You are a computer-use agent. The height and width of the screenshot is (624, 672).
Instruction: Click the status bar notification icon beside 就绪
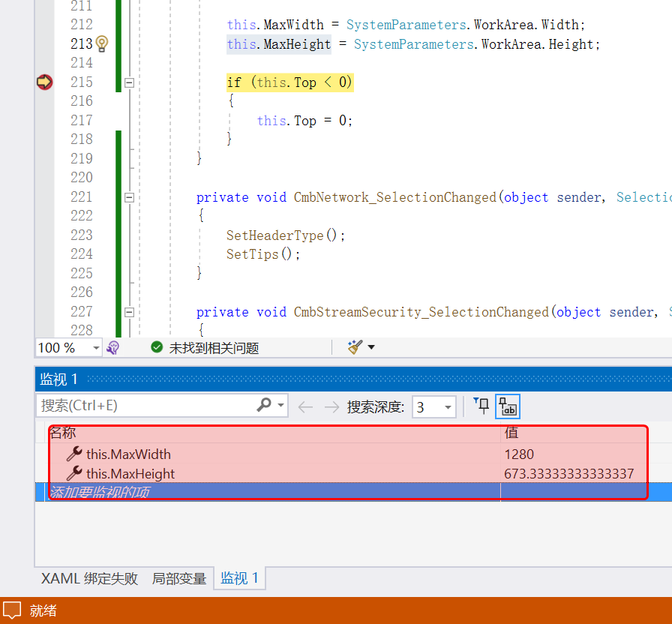coord(12,610)
